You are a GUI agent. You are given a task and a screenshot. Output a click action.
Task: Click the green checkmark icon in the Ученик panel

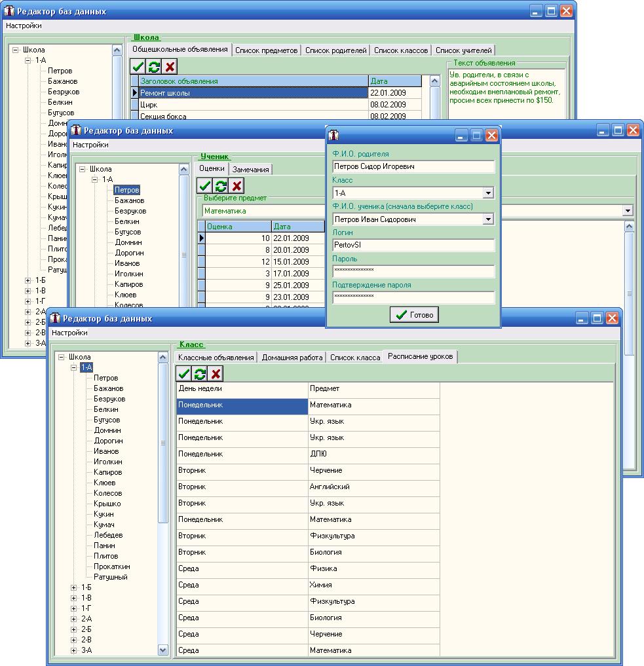coord(204,186)
